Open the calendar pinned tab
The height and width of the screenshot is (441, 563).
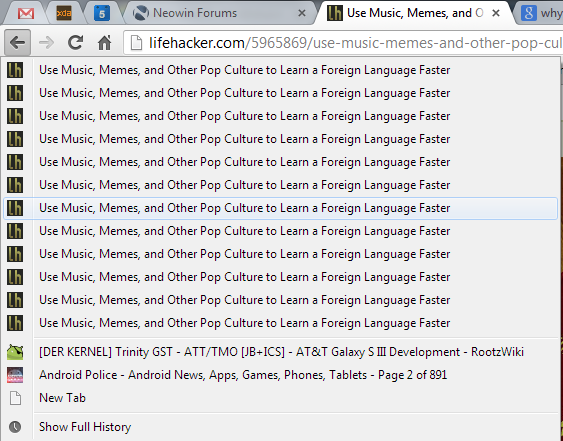coord(102,14)
